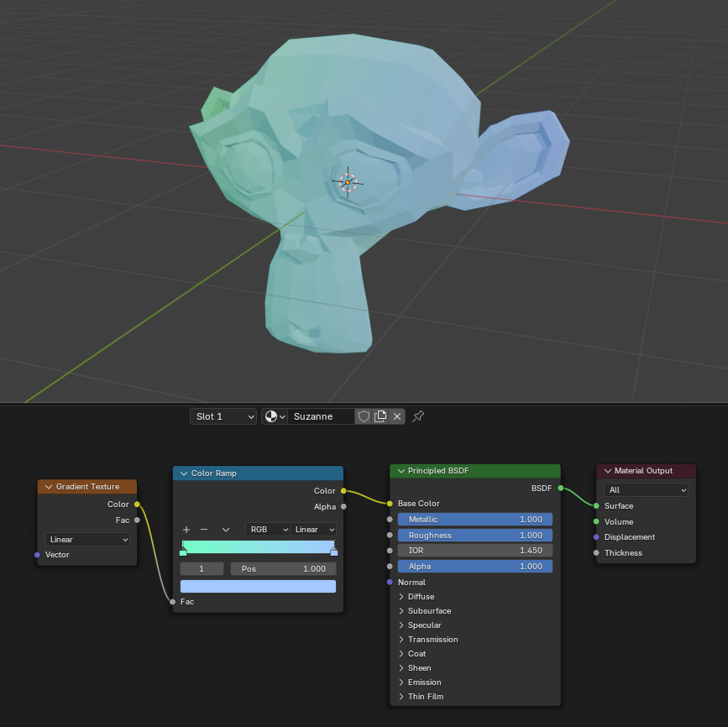Remove color stop with minus icon

click(x=204, y=530)
